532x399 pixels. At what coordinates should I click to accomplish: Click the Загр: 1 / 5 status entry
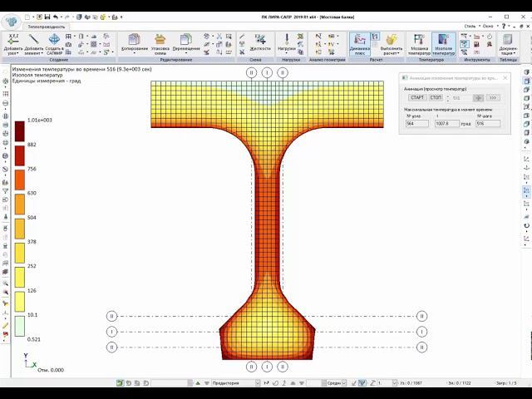pos(506,383)
